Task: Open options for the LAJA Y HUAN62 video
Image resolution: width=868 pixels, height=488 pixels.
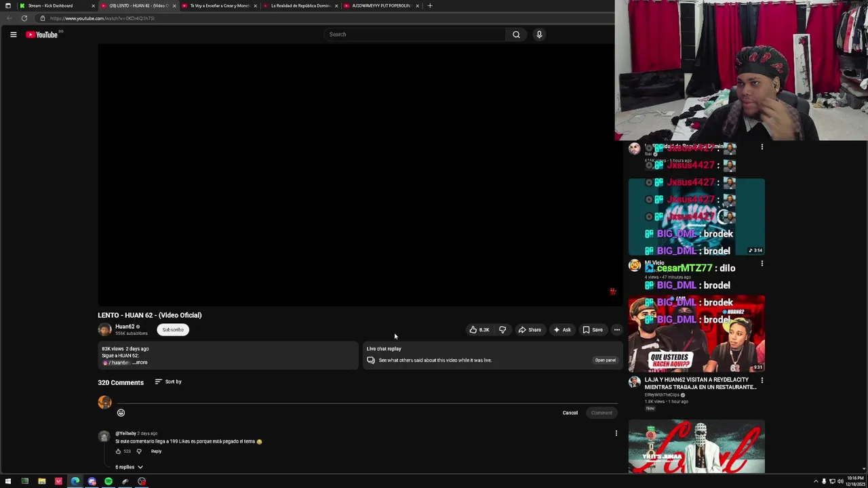Action: (x=762, y=381)
